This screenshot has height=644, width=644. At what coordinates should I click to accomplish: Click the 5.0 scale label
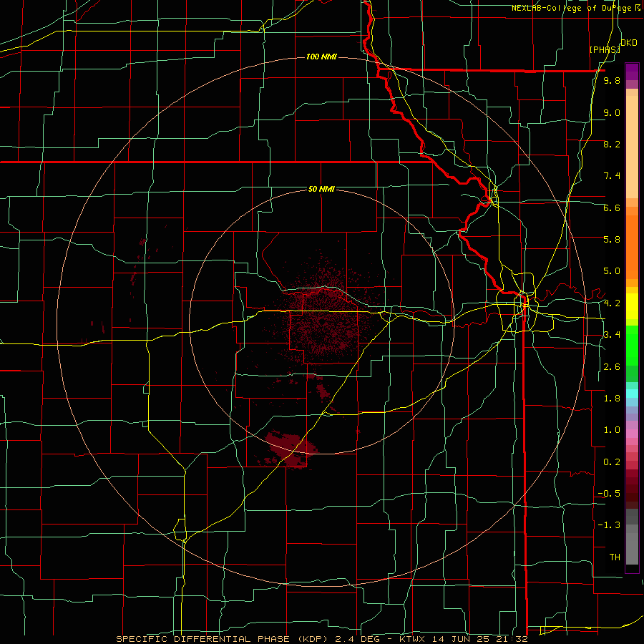(x=612, y=271)
